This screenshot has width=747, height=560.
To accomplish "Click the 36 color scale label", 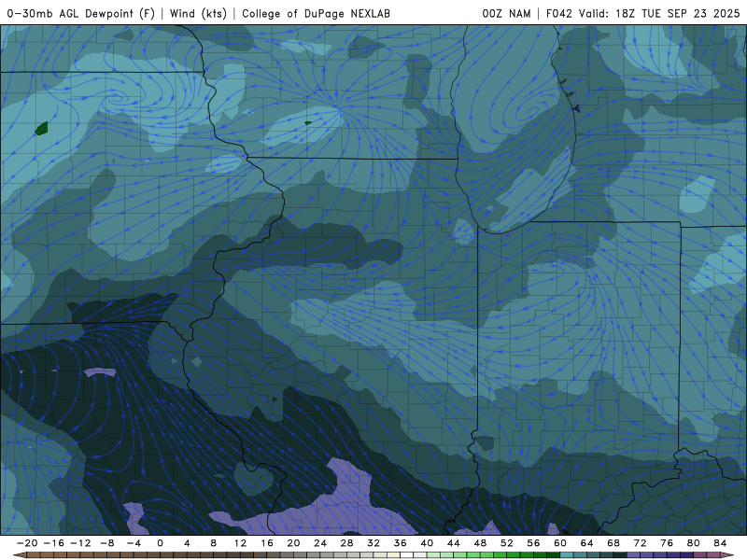I will [401, 543].
